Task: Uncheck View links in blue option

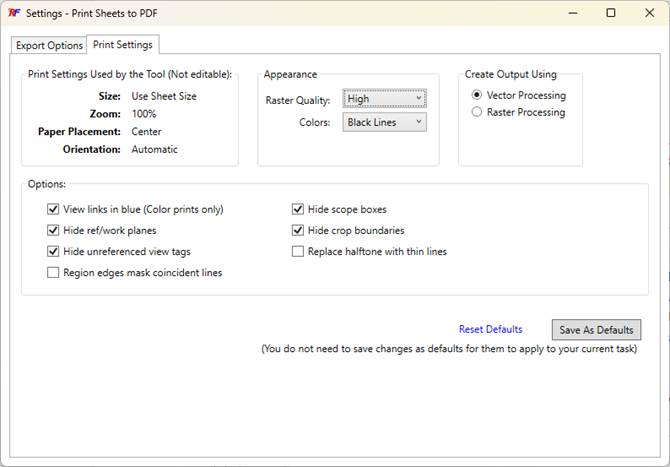Action: coord(53,210)
